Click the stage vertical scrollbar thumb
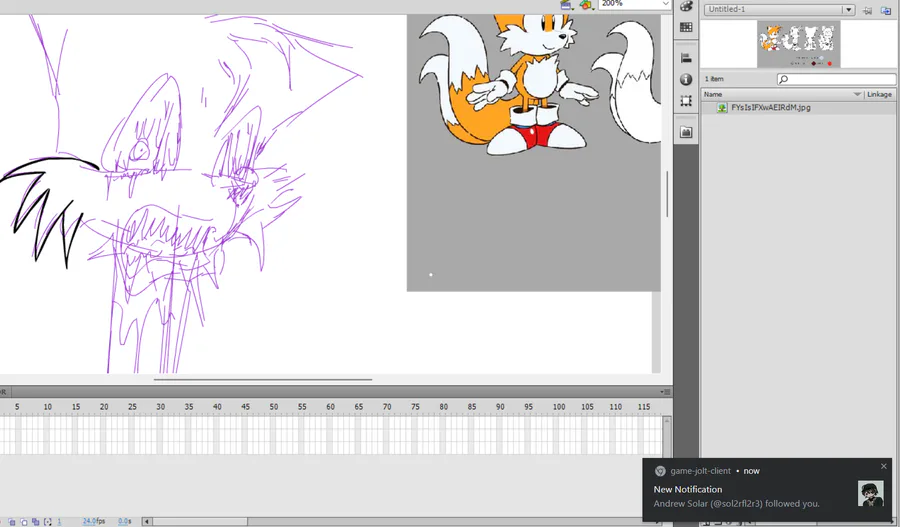Image resolution: width=900 pixels, height=527 pixels. [x=667, y=194]
